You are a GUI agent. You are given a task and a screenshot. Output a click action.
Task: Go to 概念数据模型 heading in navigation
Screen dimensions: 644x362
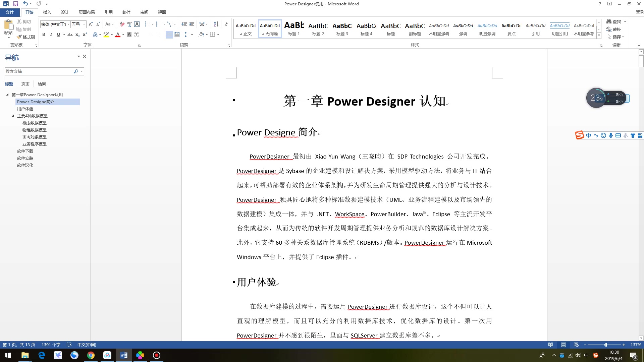(x=35, y=123)
